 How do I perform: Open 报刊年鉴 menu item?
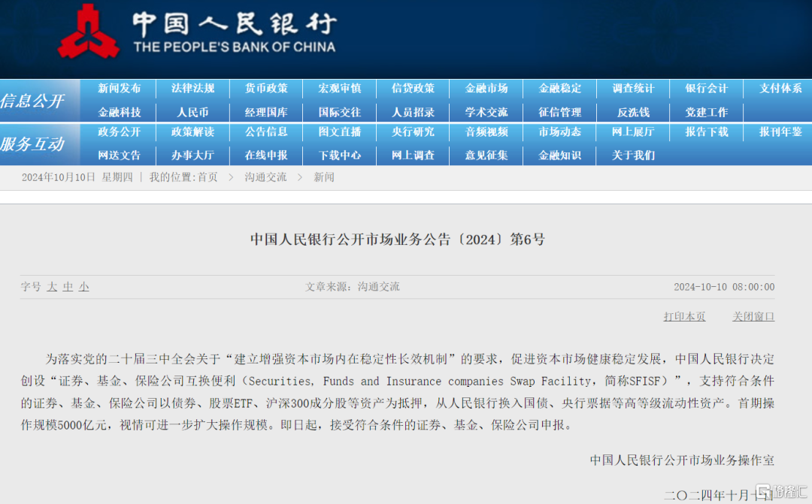click(x=780, y=132)
